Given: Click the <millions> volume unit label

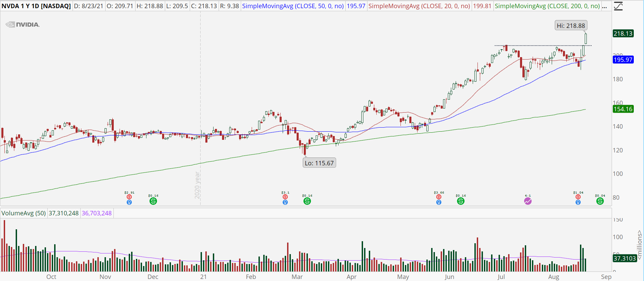Looking at the screenshot, I should click(640, 245).
